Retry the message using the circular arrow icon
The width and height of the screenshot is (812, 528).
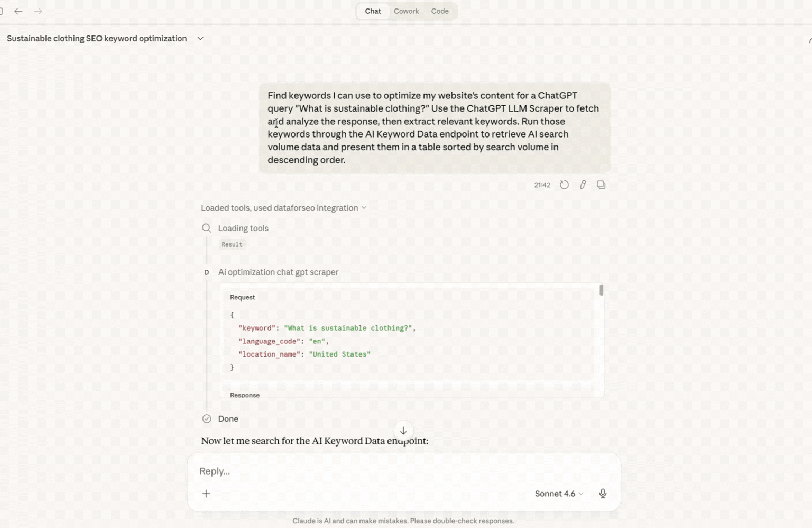pyautogui.click(x=564, y=185)
